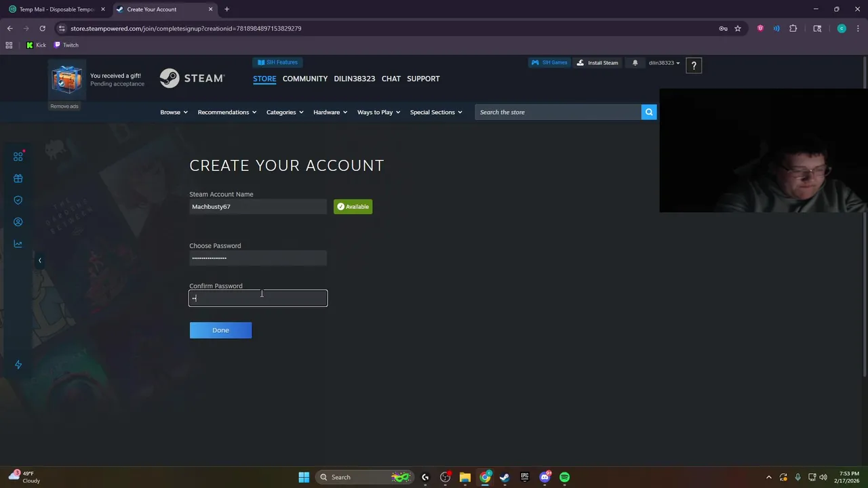Click the magnifier search button in store search
Screen dimensions: 868x488
[649, 112]
